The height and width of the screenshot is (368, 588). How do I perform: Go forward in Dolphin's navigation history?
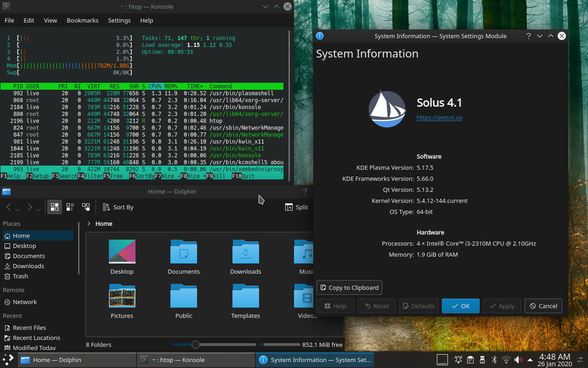point(29,207)
